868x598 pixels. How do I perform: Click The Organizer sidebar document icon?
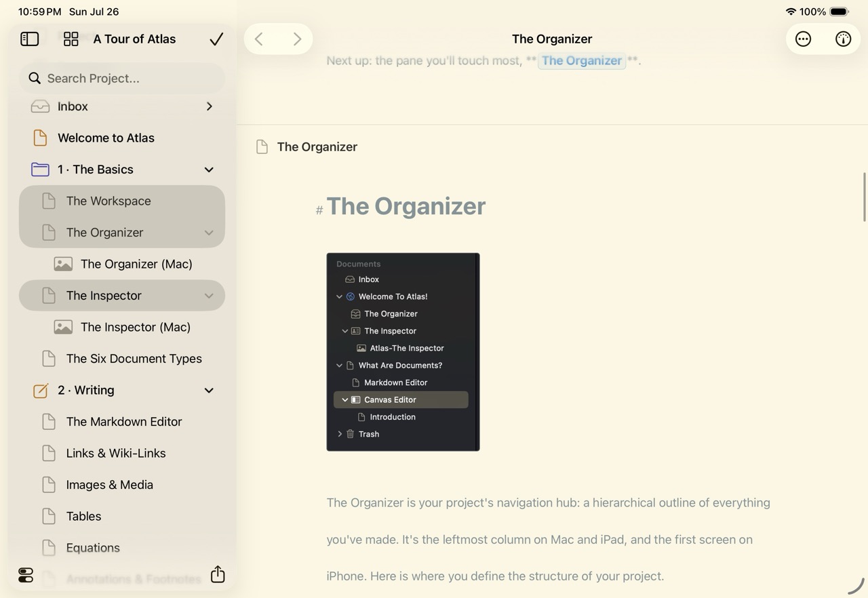coord(49,233)
